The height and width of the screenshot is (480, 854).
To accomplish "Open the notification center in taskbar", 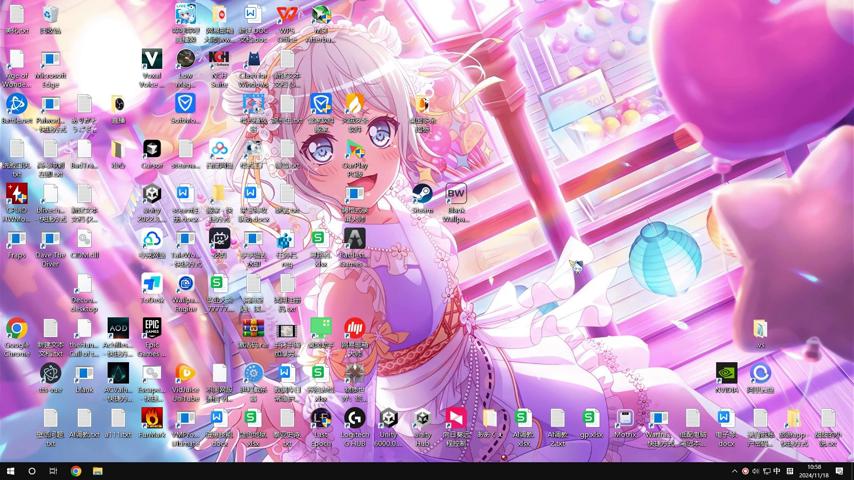I will click(x=839, y=471).
